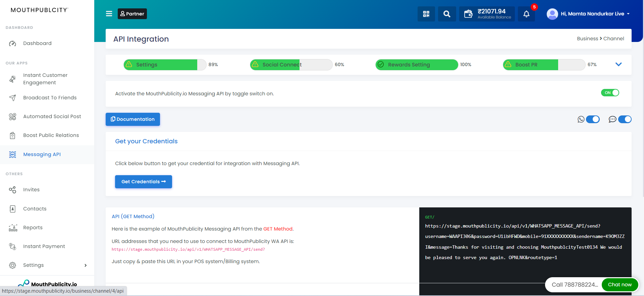Open the notifications bell icon
The width and height of the screenshot is (644, 296).
(526, 14)
